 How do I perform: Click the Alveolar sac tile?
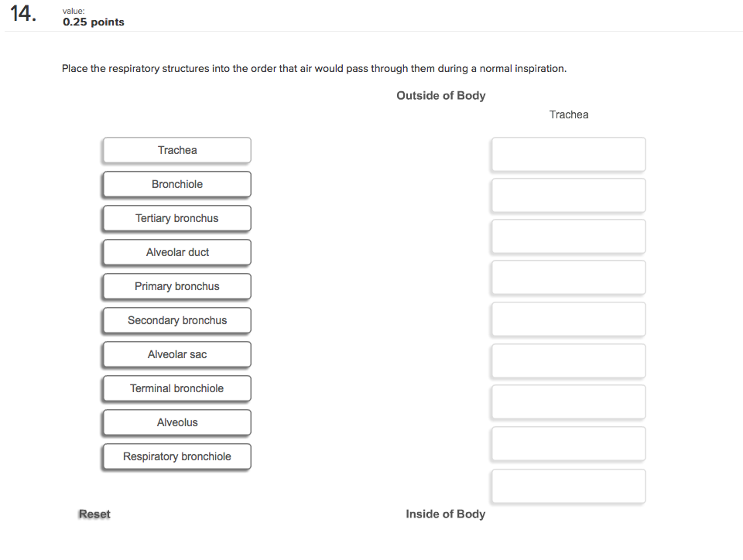pyautogui.click(x=176, y=354)
